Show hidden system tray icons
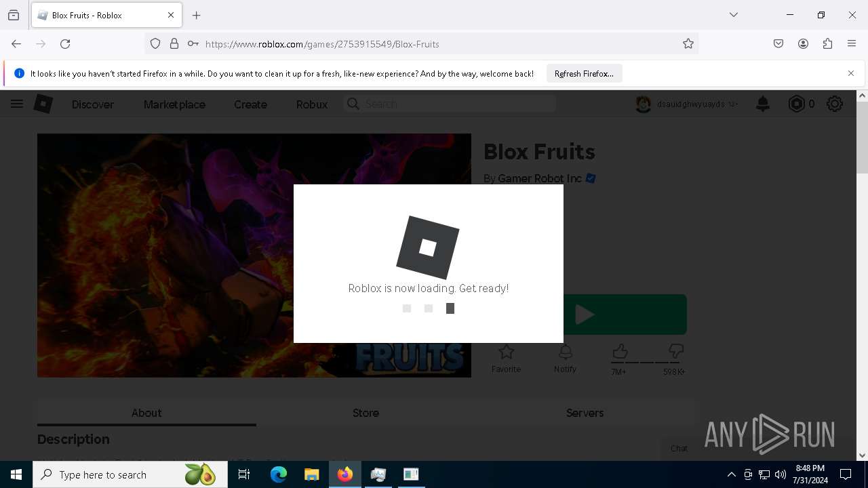The height and width of the screenshot is (488, 868). 731,474
